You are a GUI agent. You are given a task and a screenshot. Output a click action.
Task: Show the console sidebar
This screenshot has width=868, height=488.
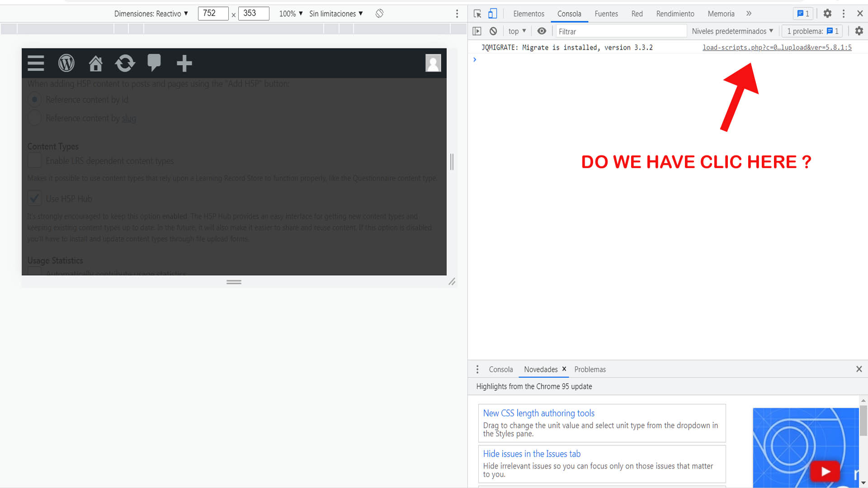(477, 31)
